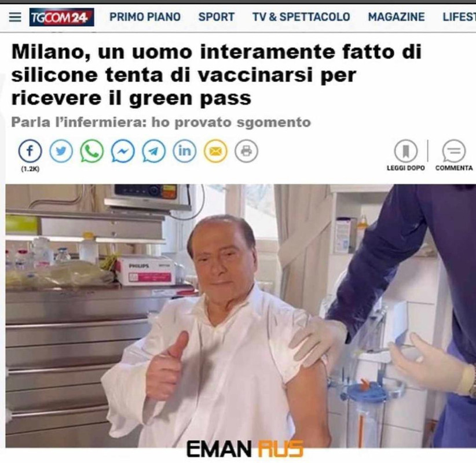Screen dimensions: 476x463
Task: Share article on Telegram
Action: [x=154, y=151]
